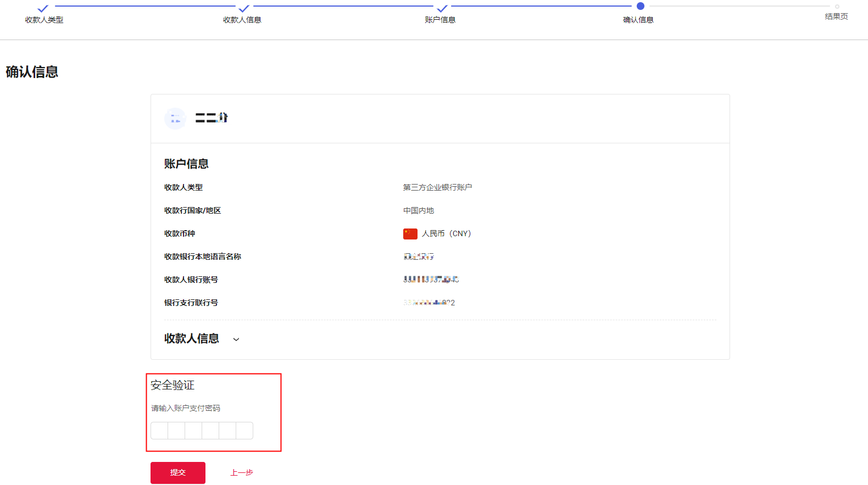Click the 收款人信息 step checkmark
Image resolution: width=868 pixels, height=485 pixels.
tap(244, 8)
